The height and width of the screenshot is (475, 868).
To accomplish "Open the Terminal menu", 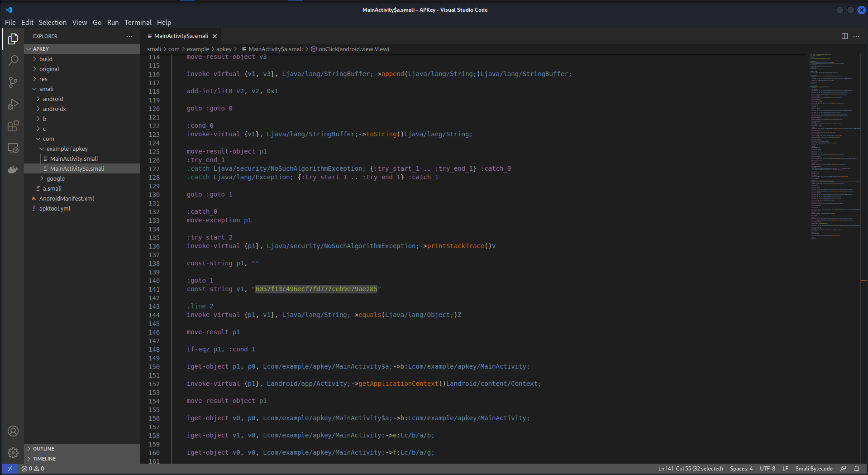I will 138,22.
